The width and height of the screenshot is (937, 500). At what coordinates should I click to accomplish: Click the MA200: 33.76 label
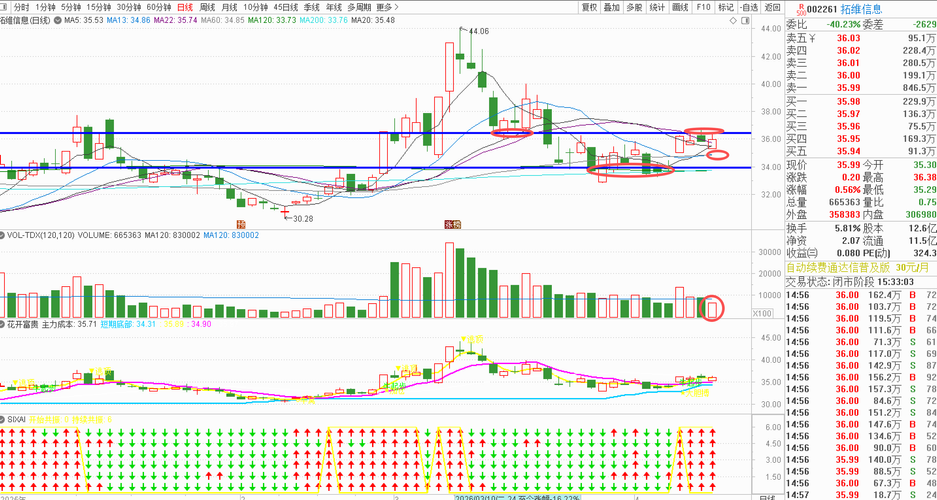[x=323, y=20]
